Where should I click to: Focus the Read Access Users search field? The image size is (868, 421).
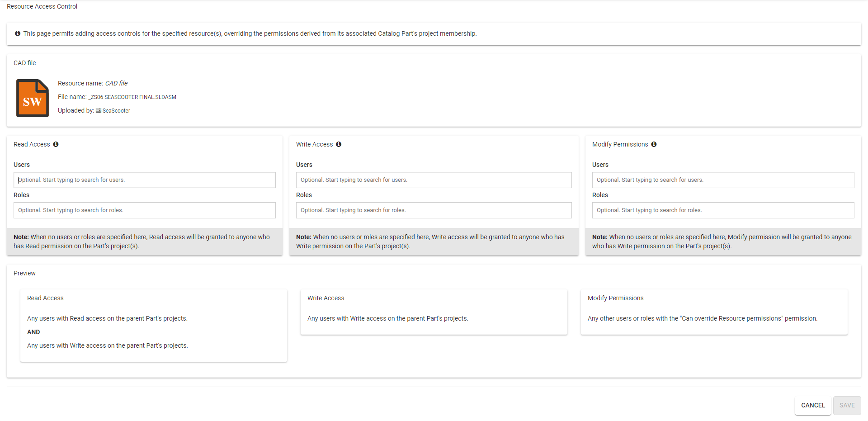pos(145,180)
